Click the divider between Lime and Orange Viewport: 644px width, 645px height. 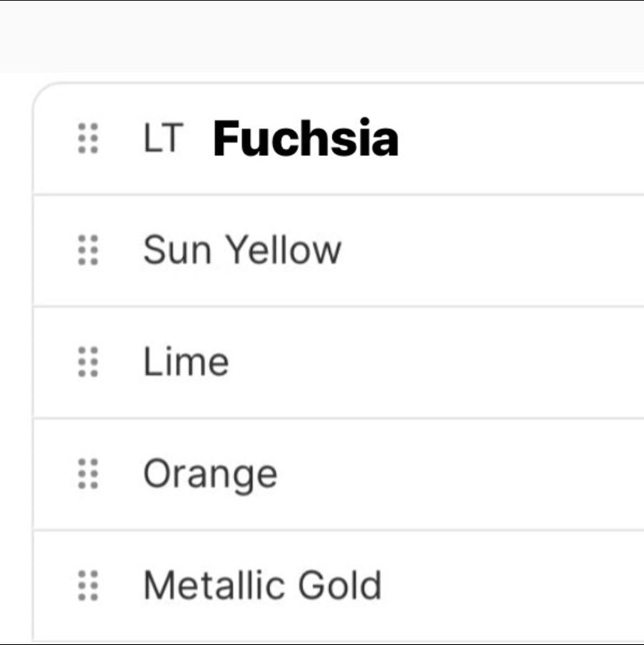click(334, 418)
